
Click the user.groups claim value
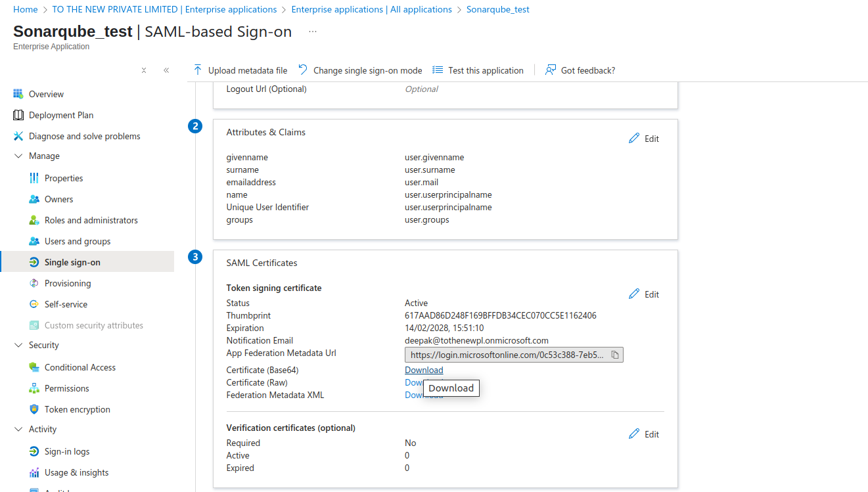(x=427, y=219)
